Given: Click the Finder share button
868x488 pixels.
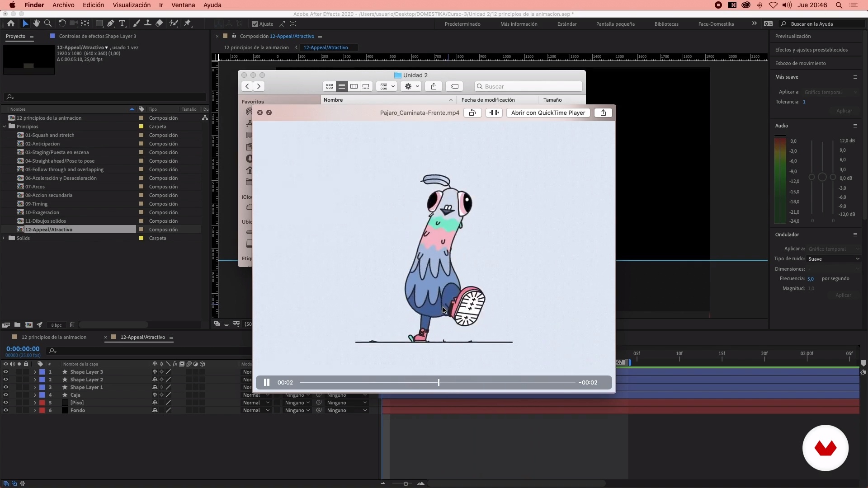Looking at the screenshot, I should [x=434, y=86].
